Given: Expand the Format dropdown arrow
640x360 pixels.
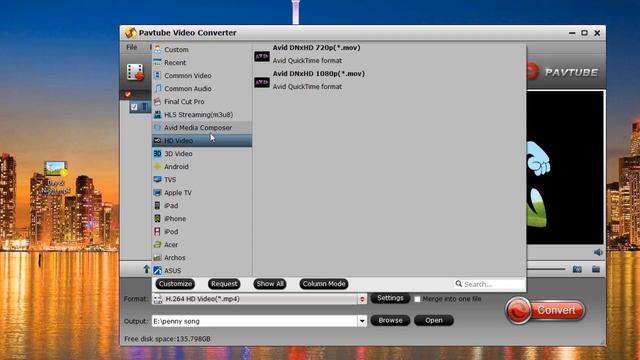Looking at the screenshot, I should coord(362,299).
